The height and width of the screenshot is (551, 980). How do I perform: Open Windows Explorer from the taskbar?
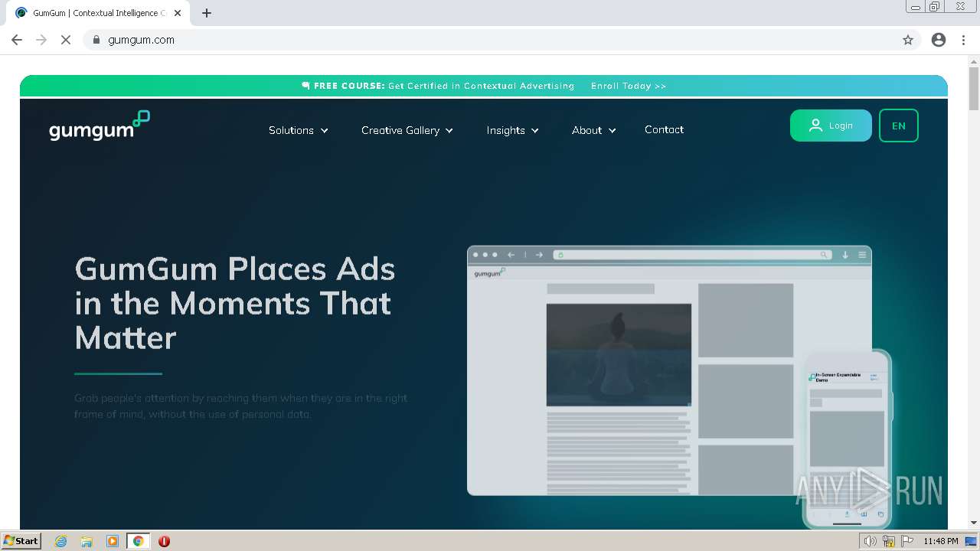coord(87,541)
